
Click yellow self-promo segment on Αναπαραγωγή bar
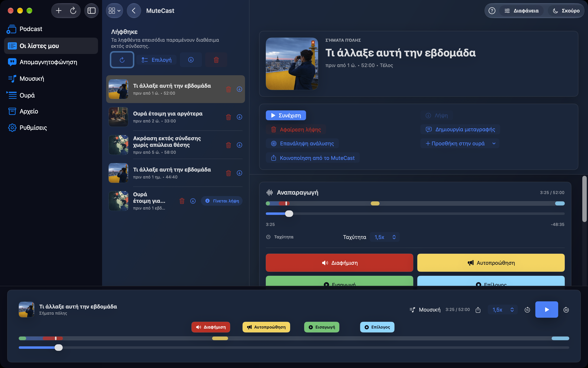pyautogui.click(x=375, y=203)
